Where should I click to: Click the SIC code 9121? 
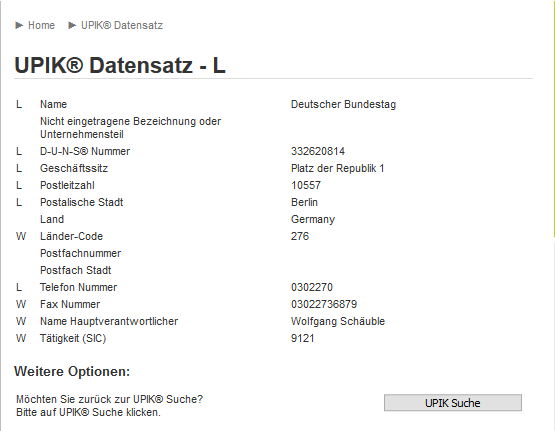click(302, 338)
